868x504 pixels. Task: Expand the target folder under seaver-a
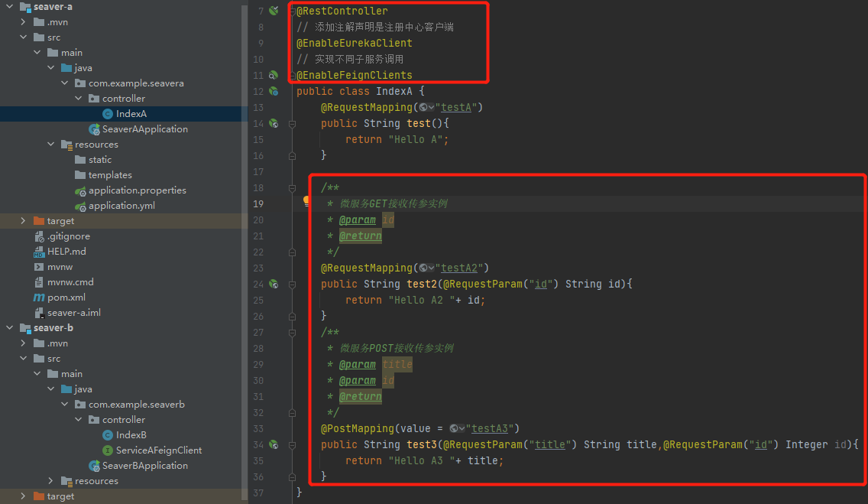tap(24, 221)
